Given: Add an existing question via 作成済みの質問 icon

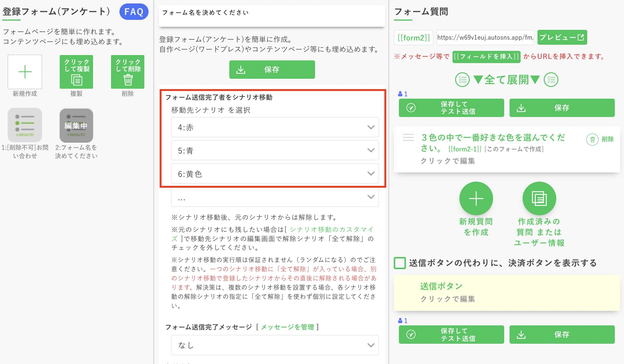Looking at the screenshot, I should click(x=539, y=198).
